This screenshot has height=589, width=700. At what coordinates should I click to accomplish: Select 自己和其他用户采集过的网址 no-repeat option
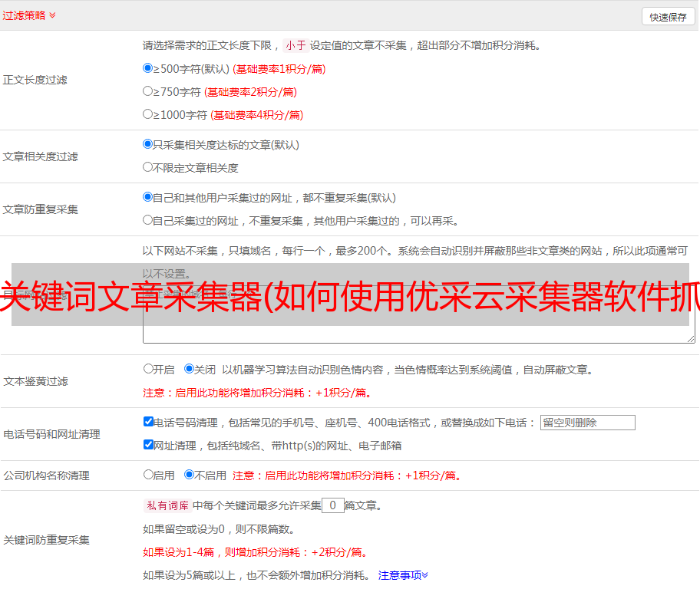coord(148,197)
